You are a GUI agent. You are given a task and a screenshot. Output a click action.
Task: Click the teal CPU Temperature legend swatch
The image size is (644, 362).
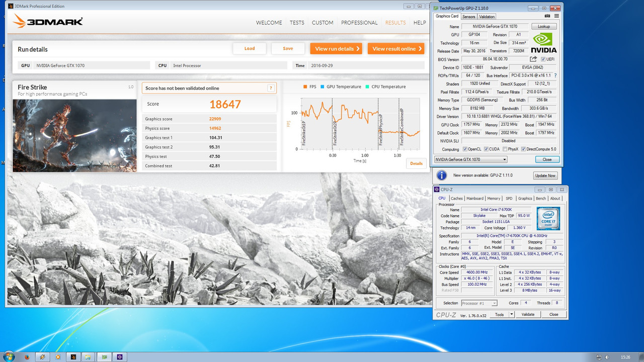[367, 87]
